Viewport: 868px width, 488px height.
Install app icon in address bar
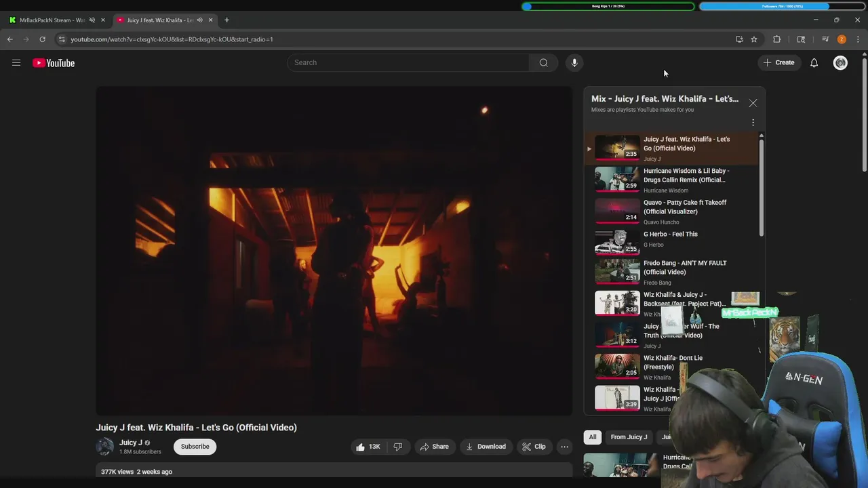pos(739,39)
